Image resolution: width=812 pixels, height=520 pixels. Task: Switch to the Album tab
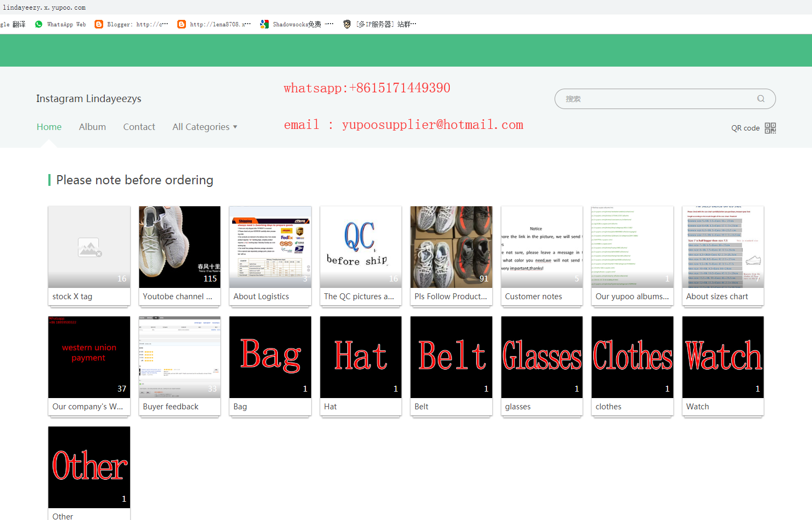coord(92,127)
